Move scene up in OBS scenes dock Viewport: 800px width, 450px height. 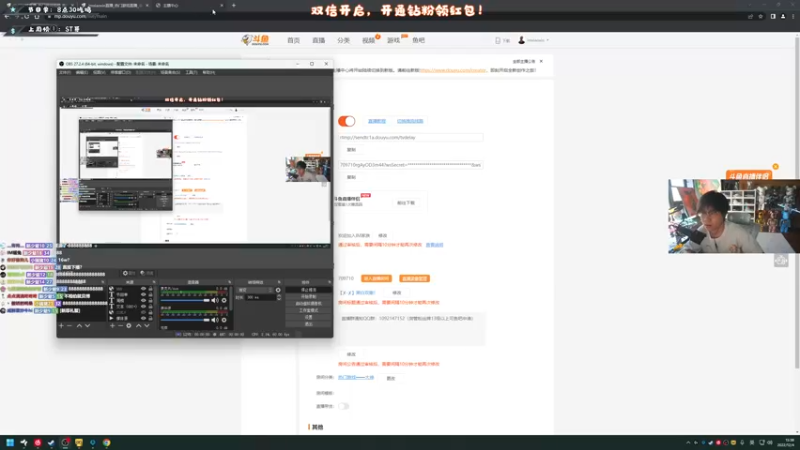click(x=79, y=326)
